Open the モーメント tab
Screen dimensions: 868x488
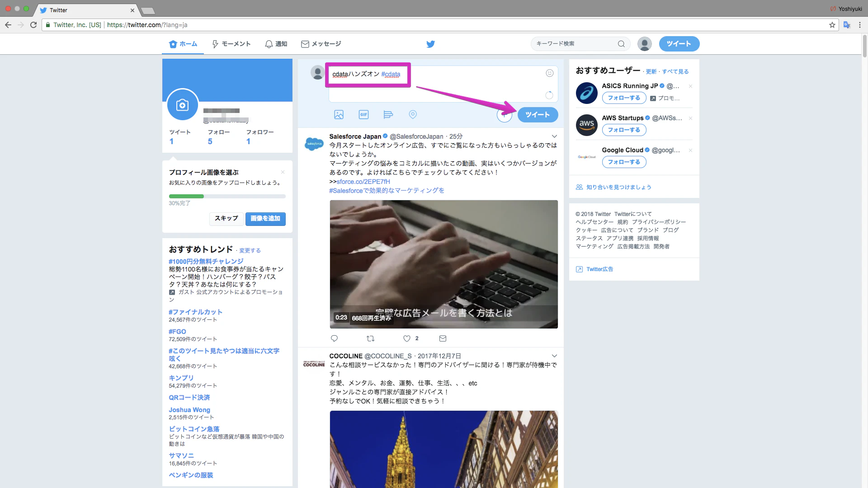point(231,44)
